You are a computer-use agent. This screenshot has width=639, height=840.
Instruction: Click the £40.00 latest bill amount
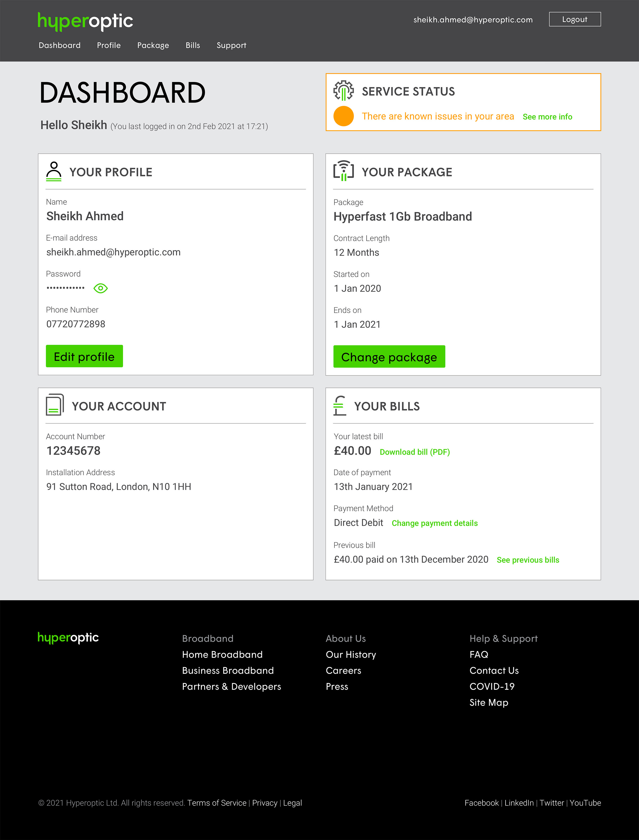(353, 451)
